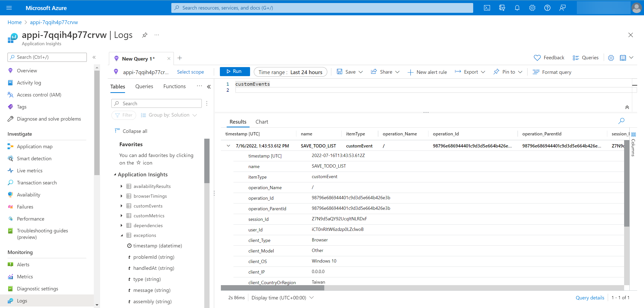Switch to the Tables tab
The image size is (644, 308).
pyautogui.click(x=118, y=87)
